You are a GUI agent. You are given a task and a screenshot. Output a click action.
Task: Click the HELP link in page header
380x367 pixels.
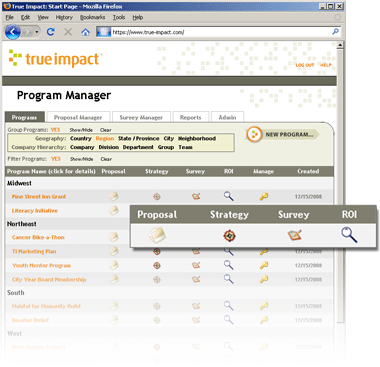pos(326,65)
